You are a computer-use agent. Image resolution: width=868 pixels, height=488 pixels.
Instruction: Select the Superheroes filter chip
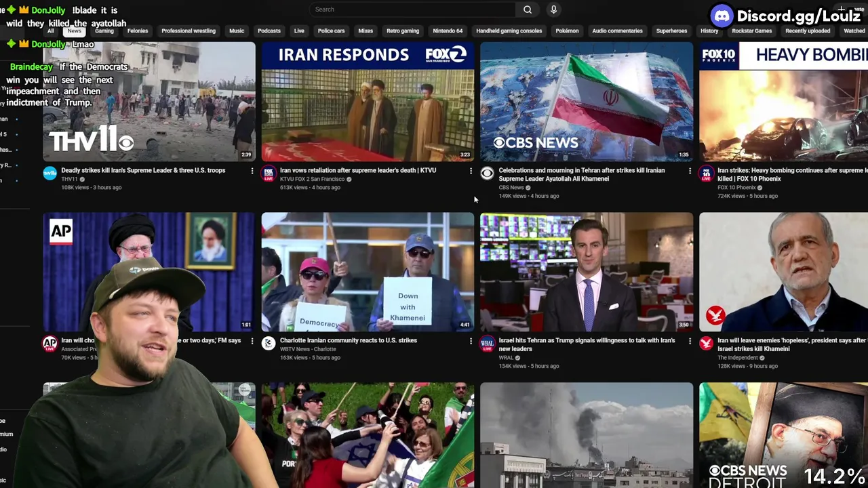click(671, 31)
